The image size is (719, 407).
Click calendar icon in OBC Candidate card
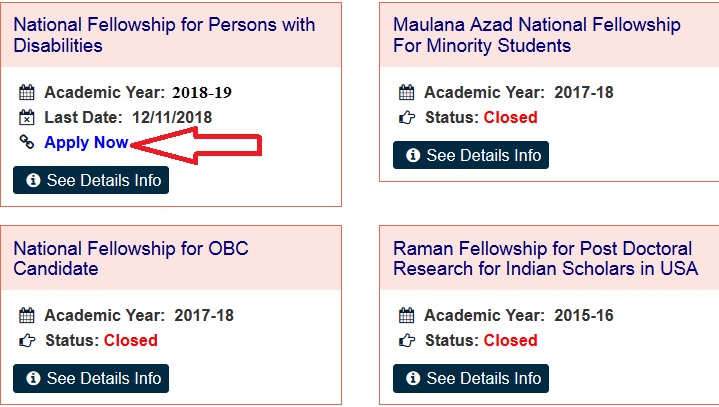pos(27,316)
